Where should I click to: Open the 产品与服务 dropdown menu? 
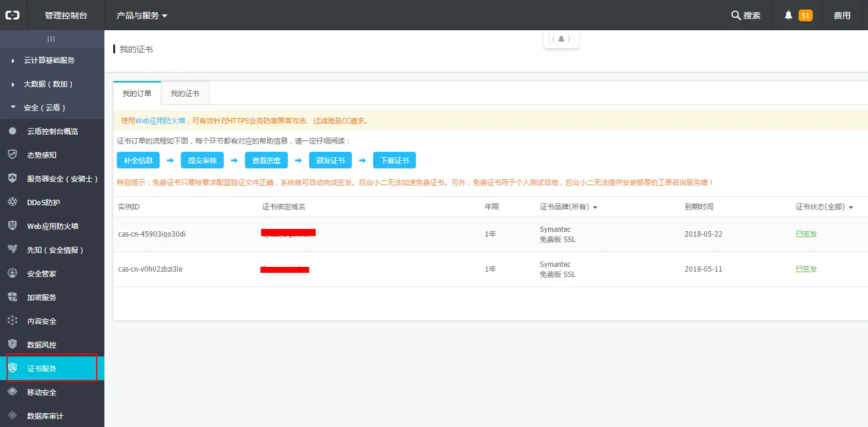(142, 15)
